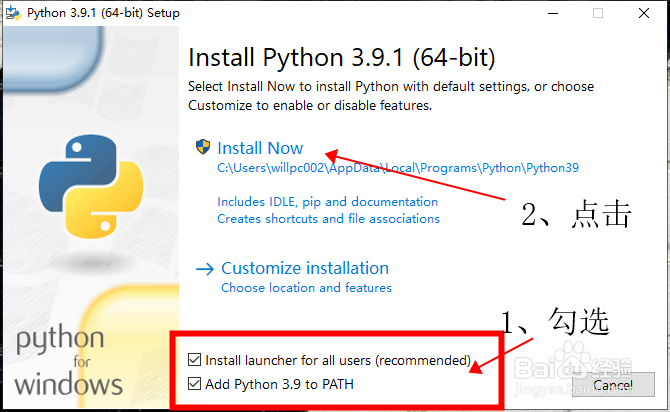The width and height of the screenshot is (670, 412).
Task: Click the Python icon in the title bar
Action: coord(14,12)
